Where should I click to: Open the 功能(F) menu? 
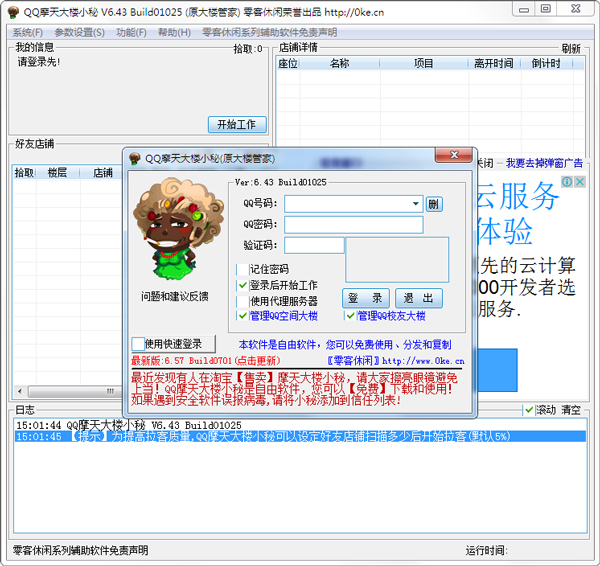point(131,33)
